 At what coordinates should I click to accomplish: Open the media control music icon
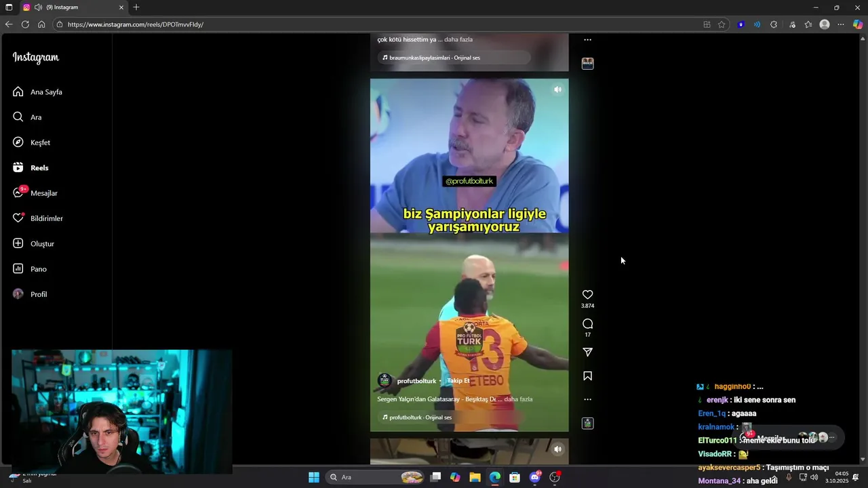[x=792, y=24]
